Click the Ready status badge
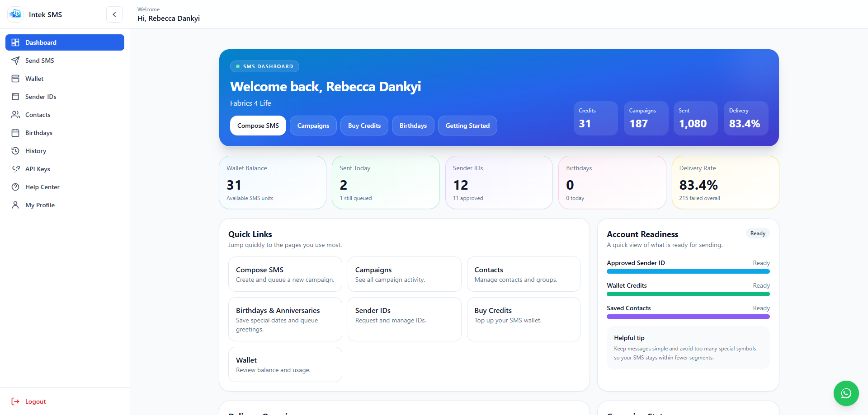868x415 pixels. (x=758, y=233)
